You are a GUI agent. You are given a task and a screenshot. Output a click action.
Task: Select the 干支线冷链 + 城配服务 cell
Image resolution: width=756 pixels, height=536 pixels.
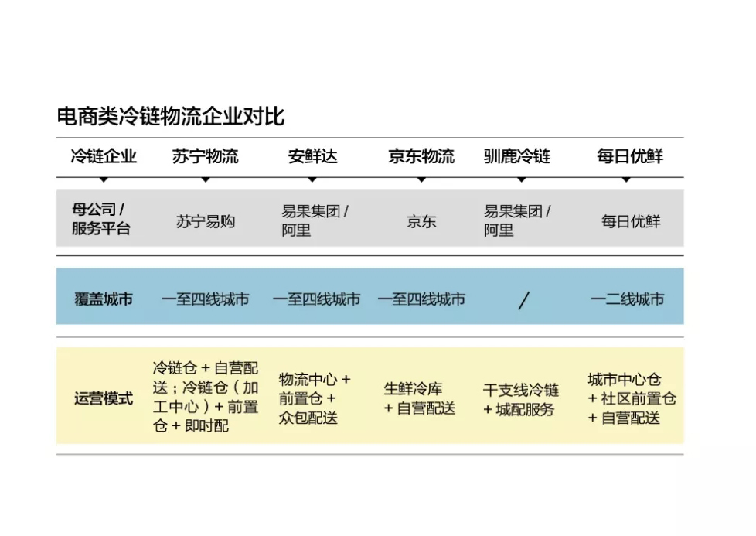(x=521, y=399)
